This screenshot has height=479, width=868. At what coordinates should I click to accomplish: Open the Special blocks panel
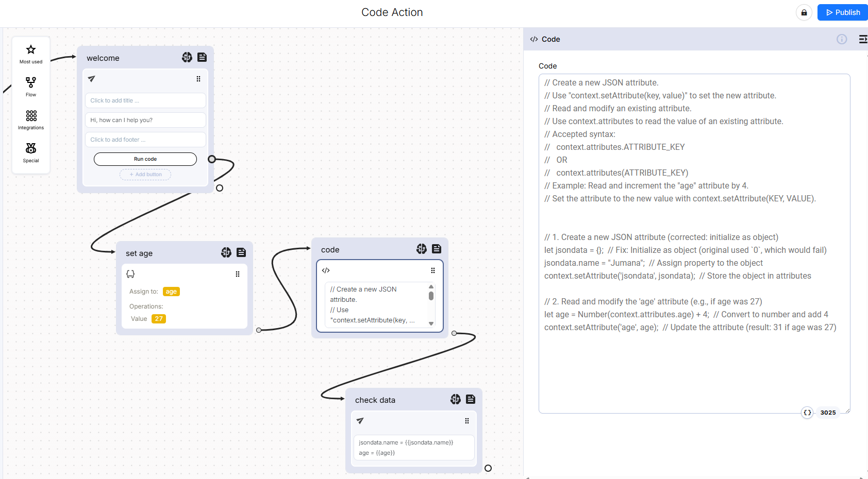coord(31,153)
